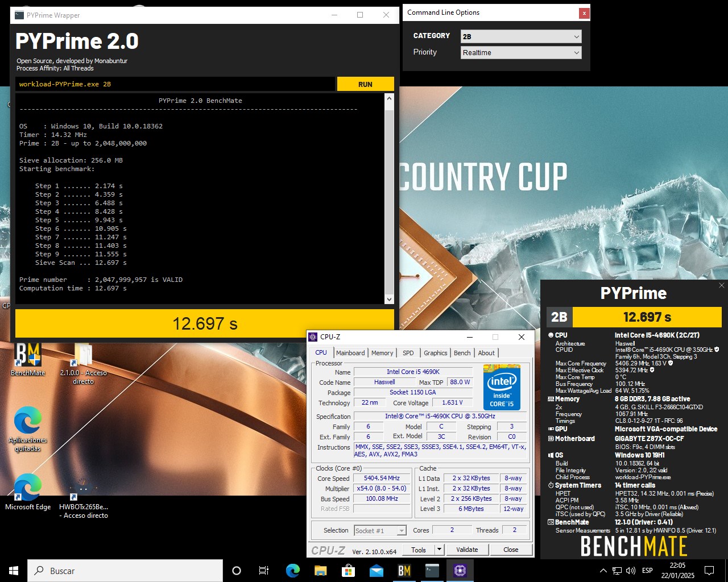
Task: Show hidden system tray icons
Action: coord(603,571)
